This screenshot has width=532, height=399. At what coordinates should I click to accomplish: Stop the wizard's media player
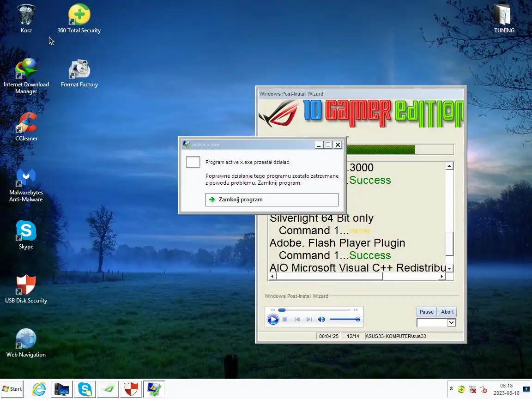(x=285, y=319)
